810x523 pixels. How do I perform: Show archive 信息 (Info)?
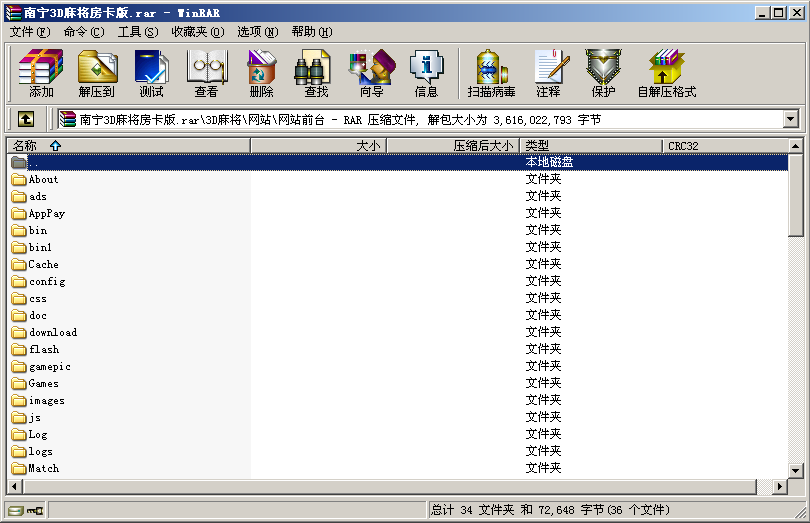coord(426,73)
